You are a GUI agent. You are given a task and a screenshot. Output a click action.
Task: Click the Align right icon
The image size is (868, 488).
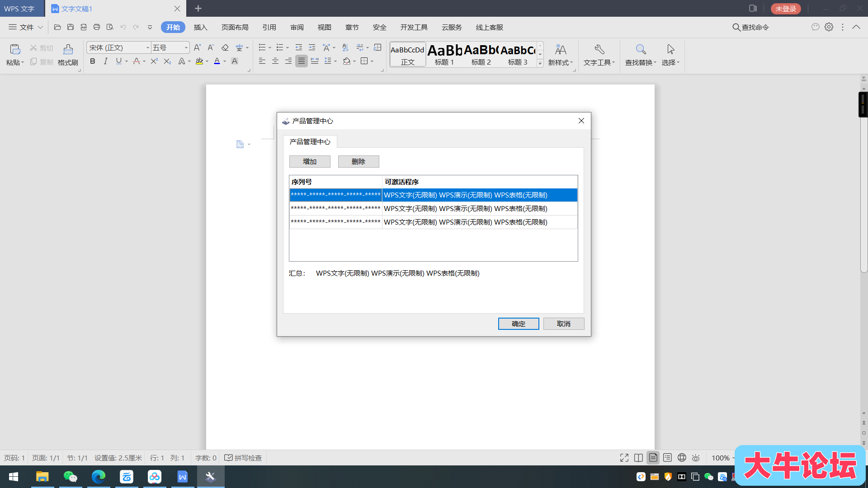[x=288, y=61]
